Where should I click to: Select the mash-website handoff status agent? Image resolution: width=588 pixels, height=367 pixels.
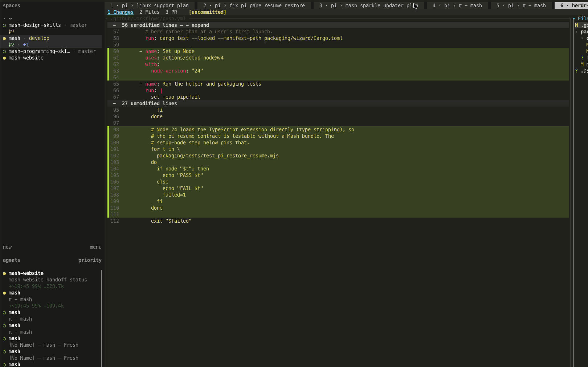[51, 280]
